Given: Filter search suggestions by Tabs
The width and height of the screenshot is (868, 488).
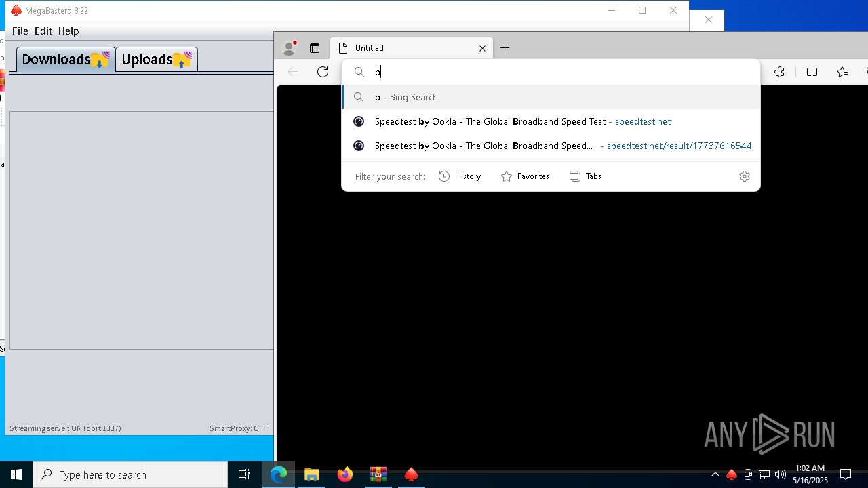Looking at the screenshot, I should coord(585,176).
